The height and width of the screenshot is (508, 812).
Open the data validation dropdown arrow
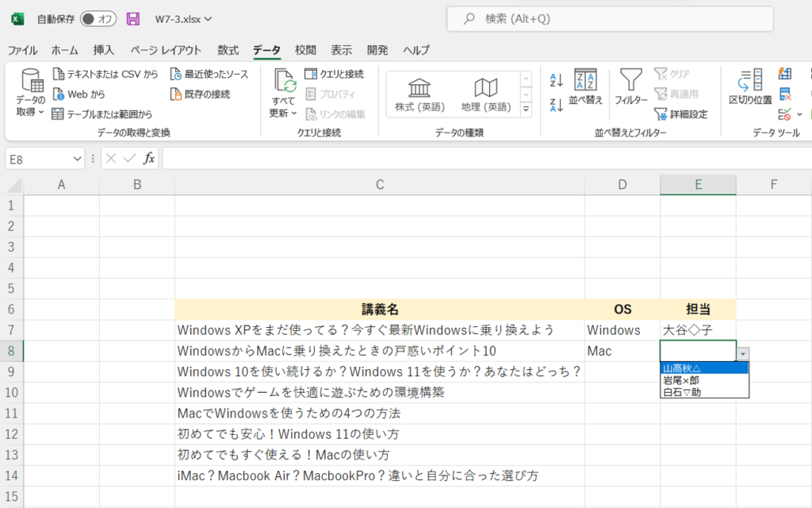[799, 114]
